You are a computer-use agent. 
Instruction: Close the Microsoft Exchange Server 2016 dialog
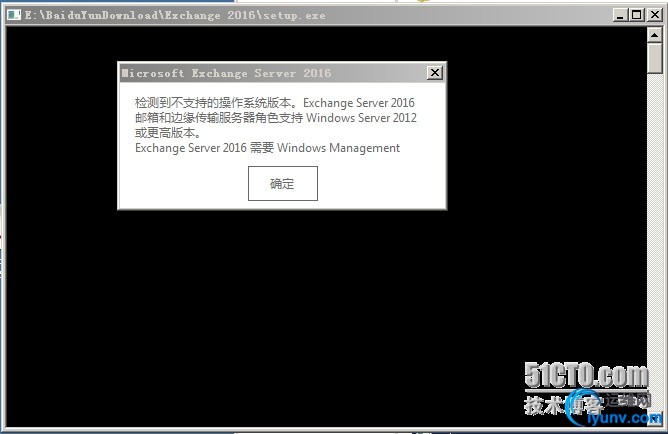(435, 73)
